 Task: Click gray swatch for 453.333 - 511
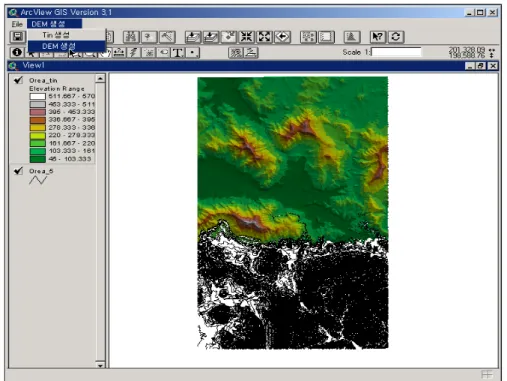[x=37, y=104]
